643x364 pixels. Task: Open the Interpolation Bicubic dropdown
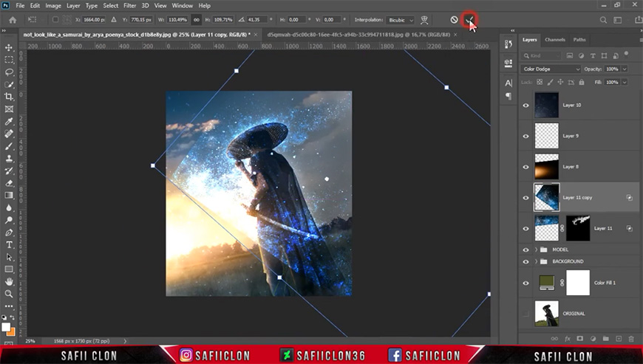[x=401, y=20]
